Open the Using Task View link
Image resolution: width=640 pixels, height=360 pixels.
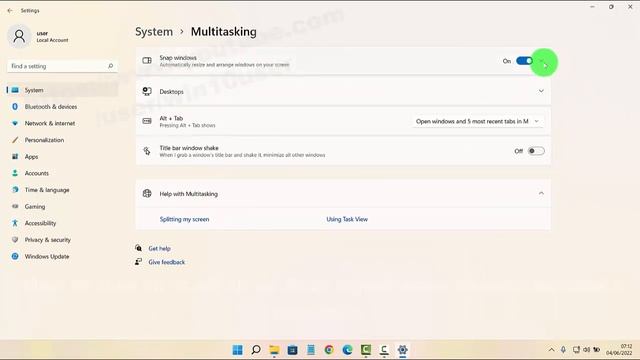[x=347, y=219]
